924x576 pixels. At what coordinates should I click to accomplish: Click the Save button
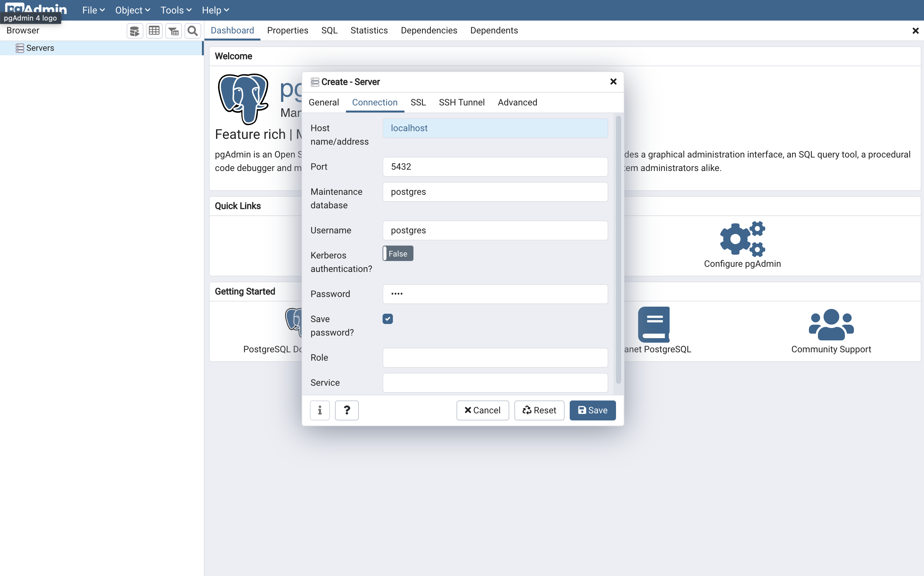tap(593, 410)
